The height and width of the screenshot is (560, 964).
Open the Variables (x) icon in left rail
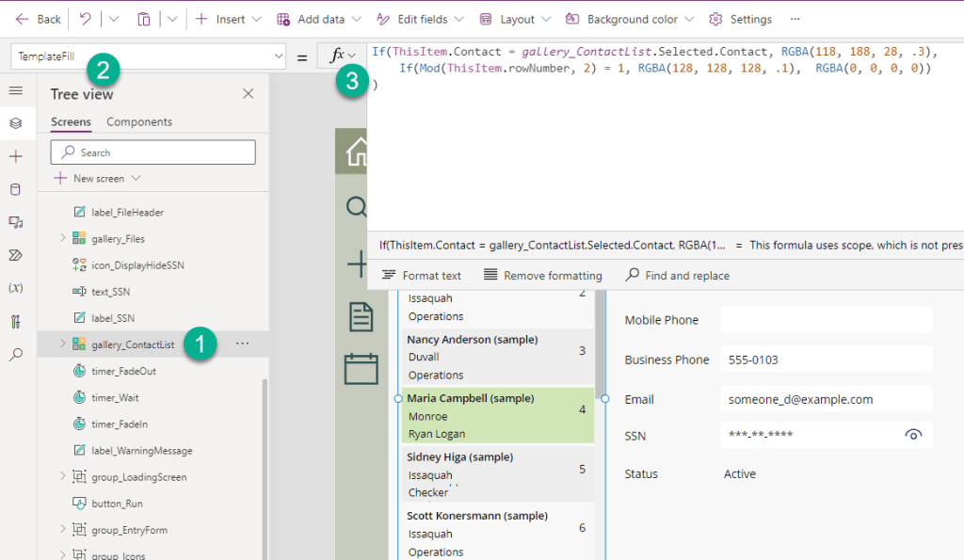(x=16, y=288)
